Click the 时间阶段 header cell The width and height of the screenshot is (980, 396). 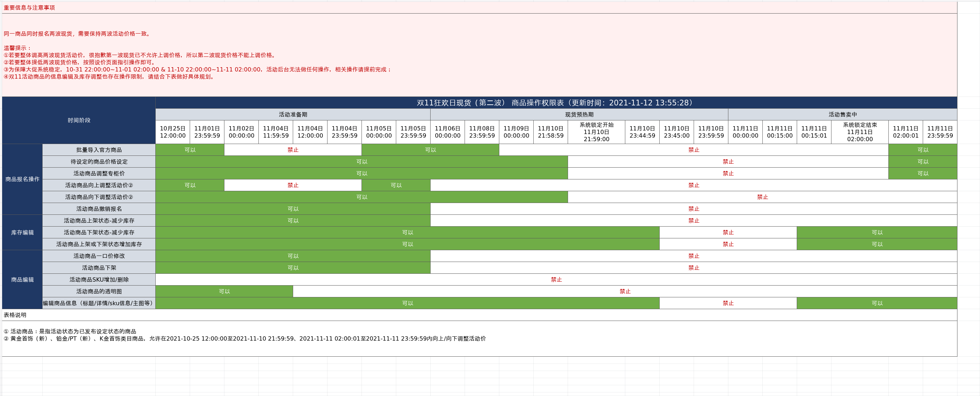(x=79, y=120)
